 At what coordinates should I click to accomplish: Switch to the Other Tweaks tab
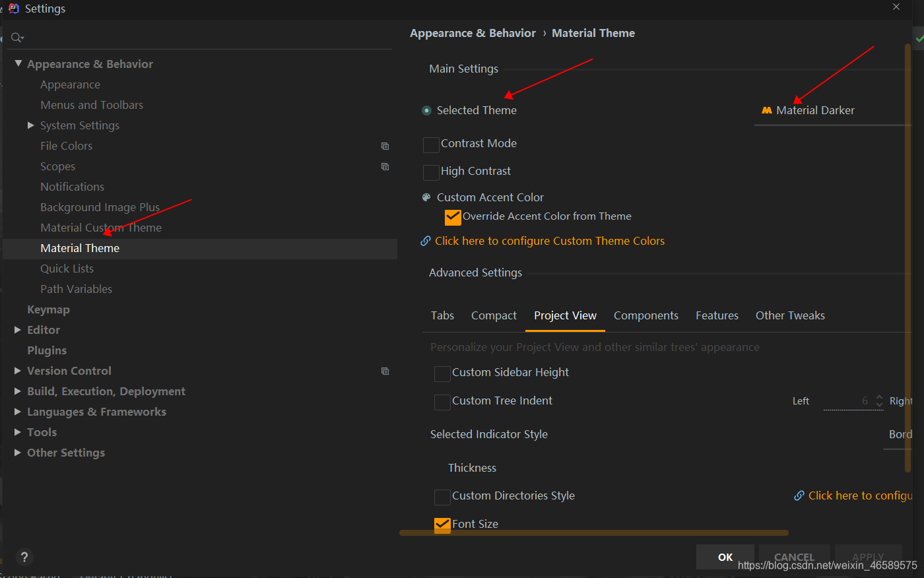tap(790, 315)
